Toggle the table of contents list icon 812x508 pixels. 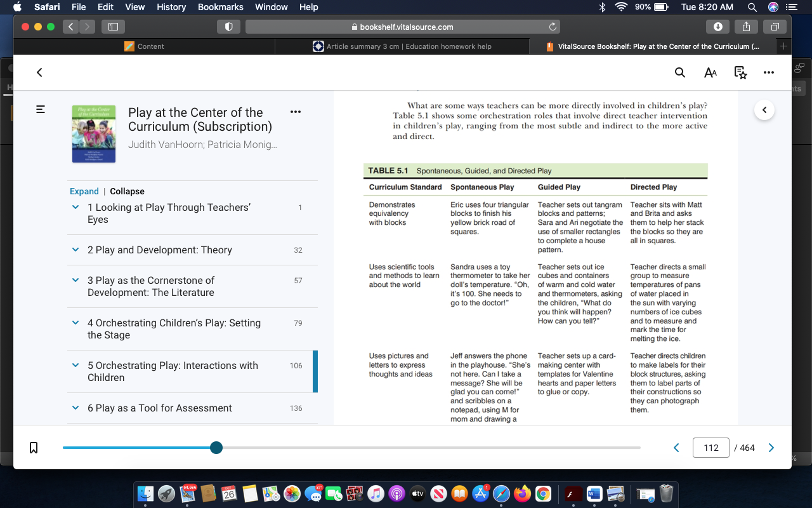pos(41,109)
